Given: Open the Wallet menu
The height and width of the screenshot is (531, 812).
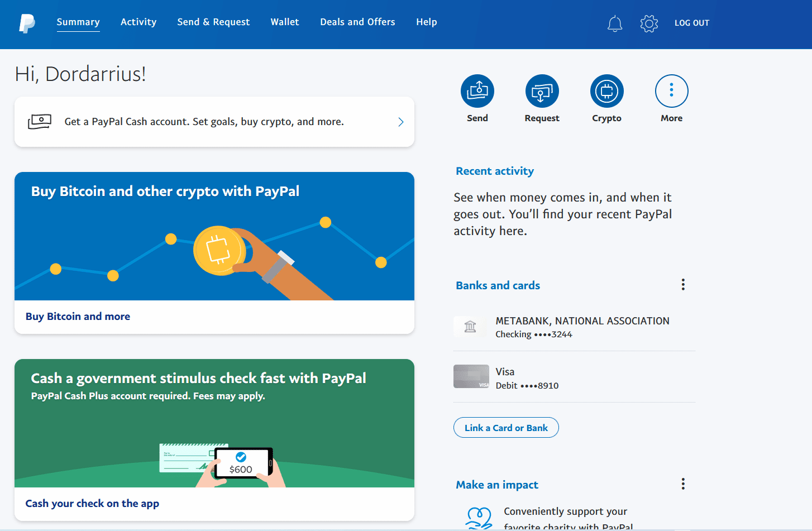Looking at the screenshot, I should click(x=285, y=22).
